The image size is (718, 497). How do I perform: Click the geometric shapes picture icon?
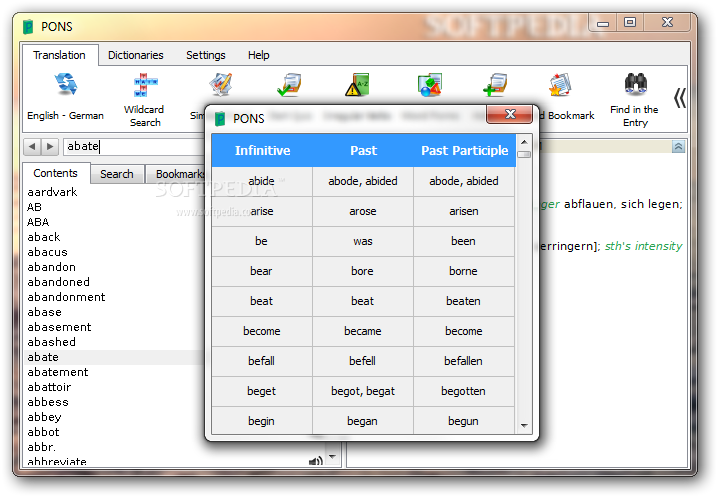tap(429, 85)
